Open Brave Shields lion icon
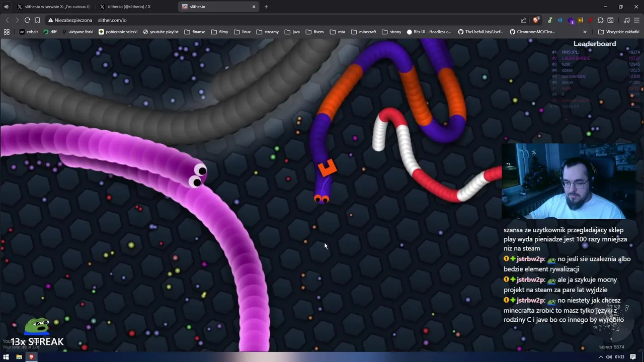This screenshot has height=362, width=644. point(536,20)
